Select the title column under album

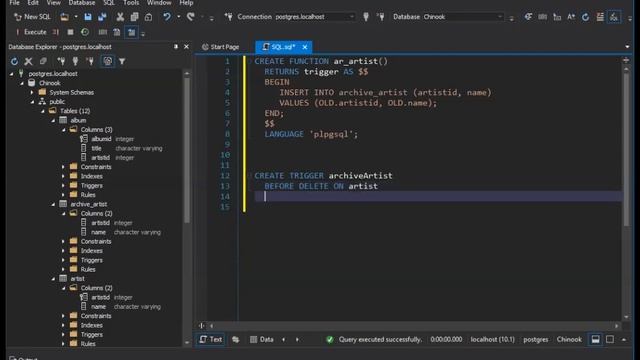[96, 148]
